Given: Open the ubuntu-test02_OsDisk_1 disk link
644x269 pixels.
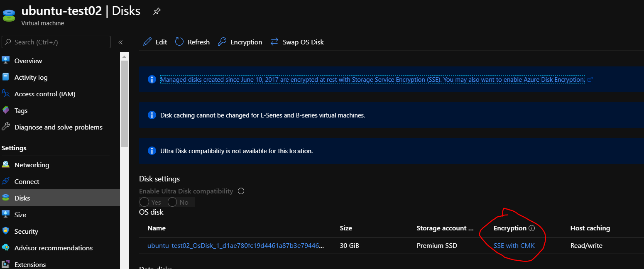Looking at the screenshot, I should tap(235, 245).
